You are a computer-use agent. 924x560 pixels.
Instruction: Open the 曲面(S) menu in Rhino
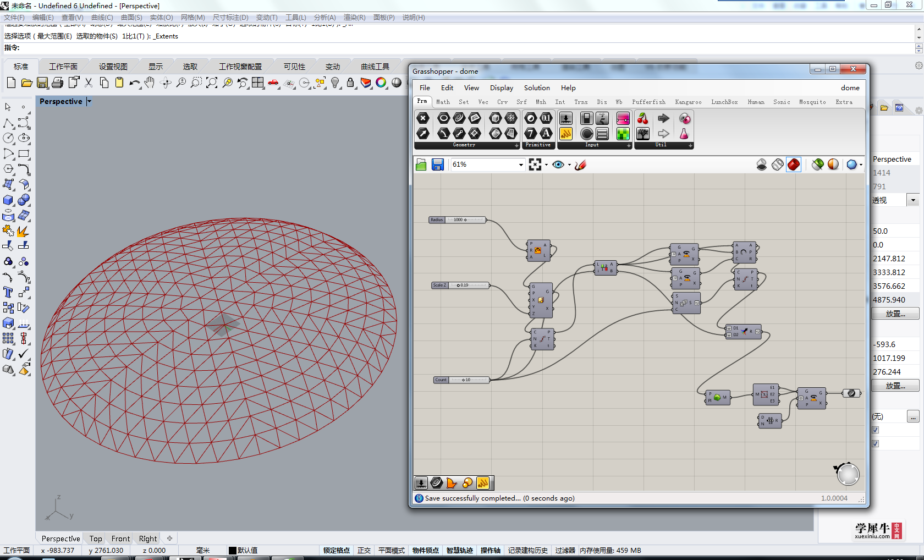131,18
